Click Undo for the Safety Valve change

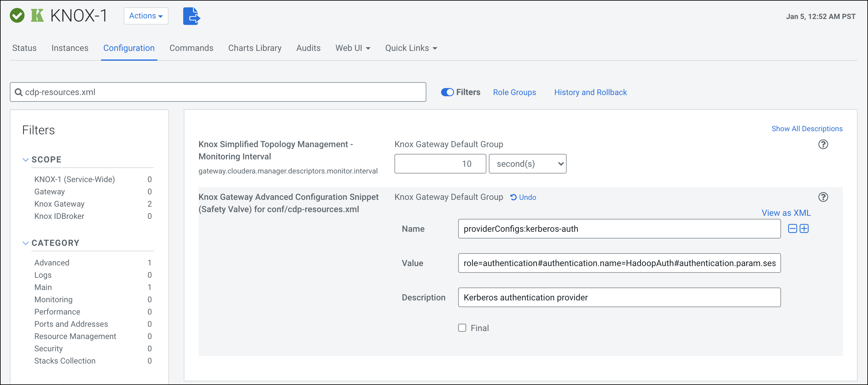point(523,197)
